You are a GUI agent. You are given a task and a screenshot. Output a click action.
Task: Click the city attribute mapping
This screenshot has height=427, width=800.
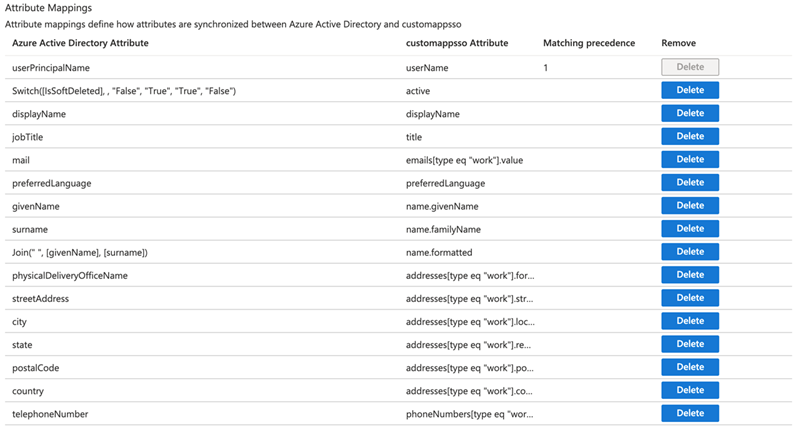click(x=20, y=321)
